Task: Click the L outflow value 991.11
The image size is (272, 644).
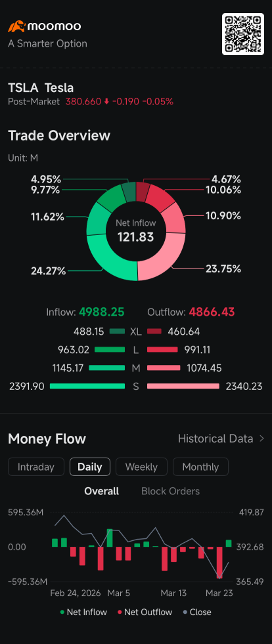Action: point(198,349)
